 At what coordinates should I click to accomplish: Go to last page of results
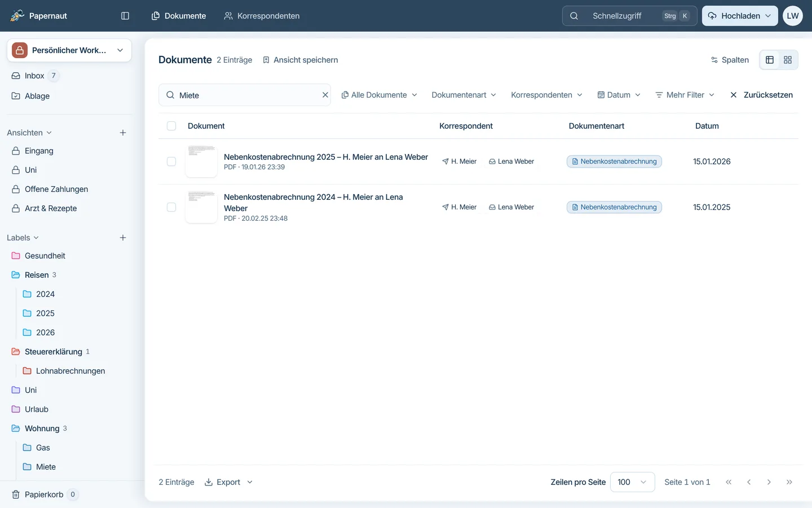[789, 482]
